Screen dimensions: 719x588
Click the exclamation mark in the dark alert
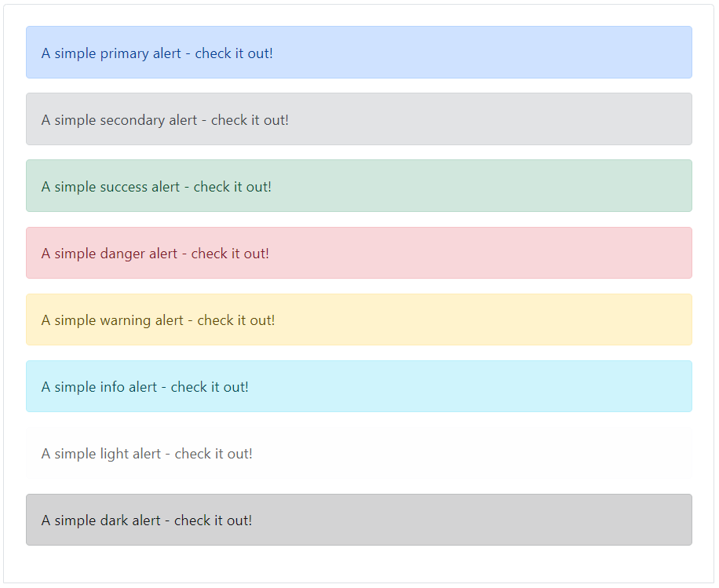[251, 520]
